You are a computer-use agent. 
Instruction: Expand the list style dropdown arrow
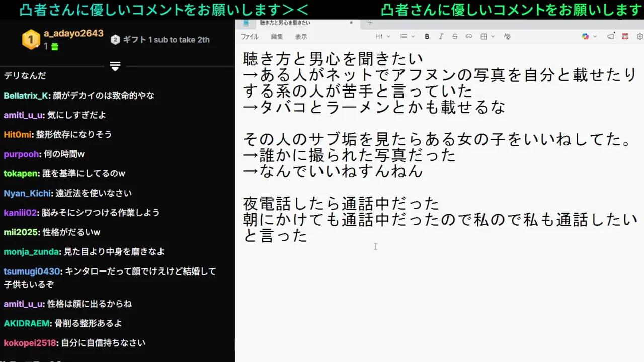coord(413,36)
